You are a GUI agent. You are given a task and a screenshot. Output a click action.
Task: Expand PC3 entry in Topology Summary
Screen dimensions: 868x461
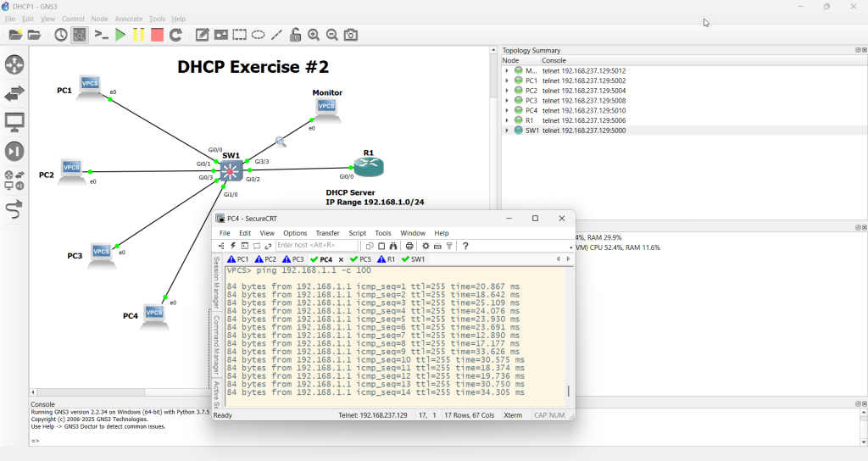point(507,101)
